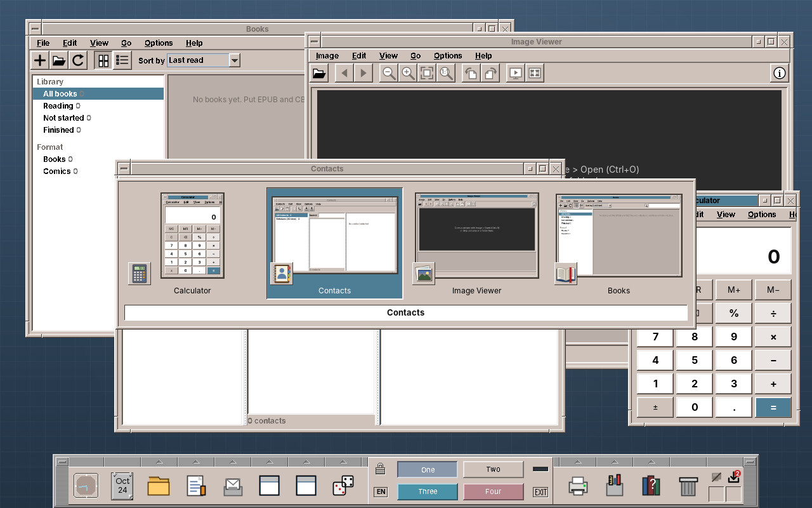Switch Books to grid view
The image size is (812, 508).
point(102,60)
